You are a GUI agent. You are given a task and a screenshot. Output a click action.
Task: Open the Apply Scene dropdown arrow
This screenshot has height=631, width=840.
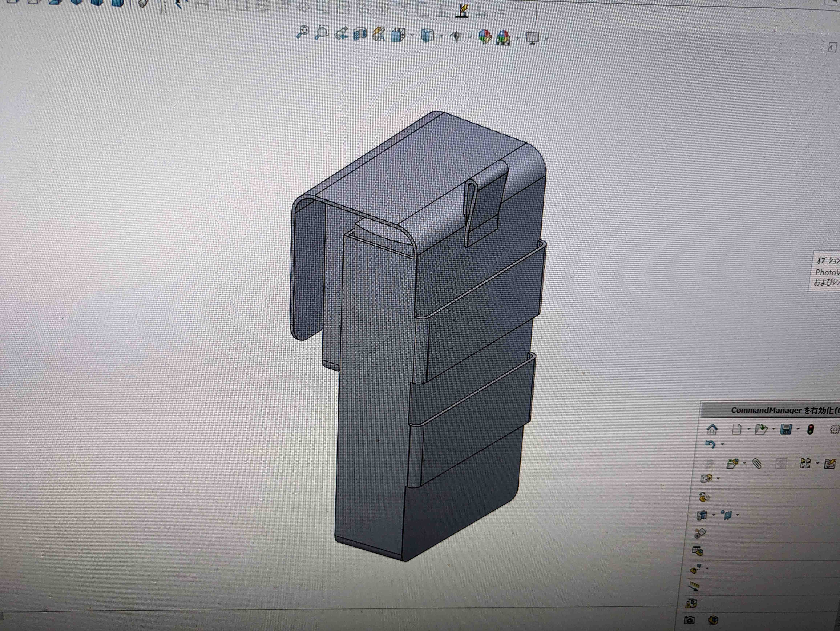(x=518, y=38)
